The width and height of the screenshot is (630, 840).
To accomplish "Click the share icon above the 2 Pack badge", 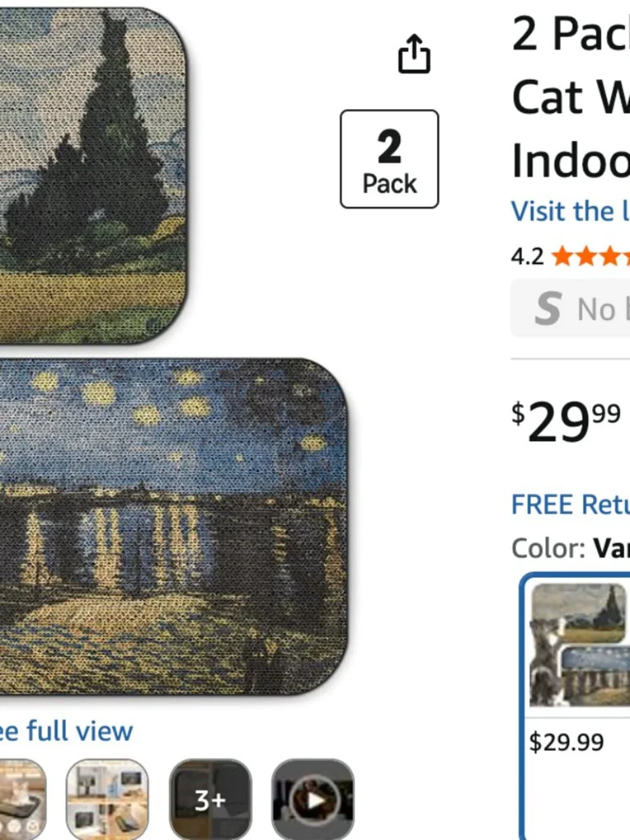I will [414, 54].
